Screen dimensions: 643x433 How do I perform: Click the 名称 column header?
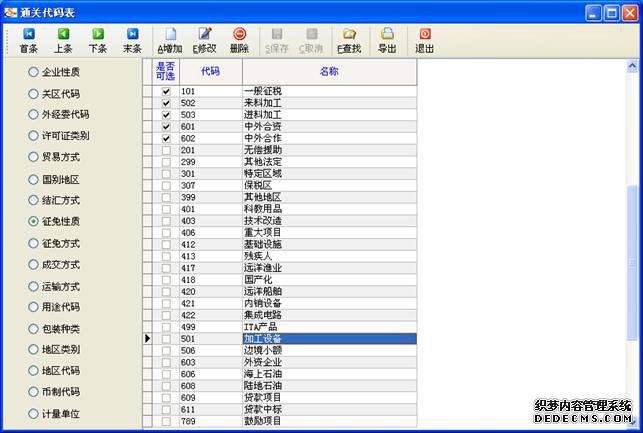pos(329,71)
